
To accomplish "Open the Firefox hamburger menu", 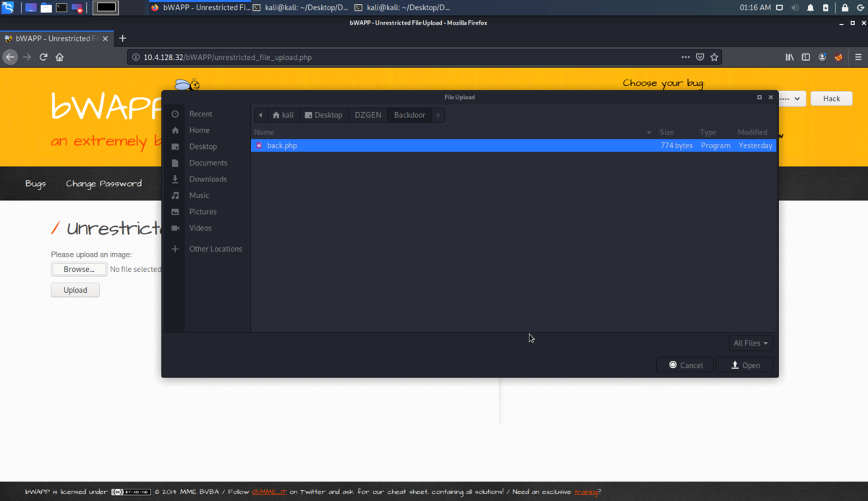I will pyautogui.click(x=858, y=57).
